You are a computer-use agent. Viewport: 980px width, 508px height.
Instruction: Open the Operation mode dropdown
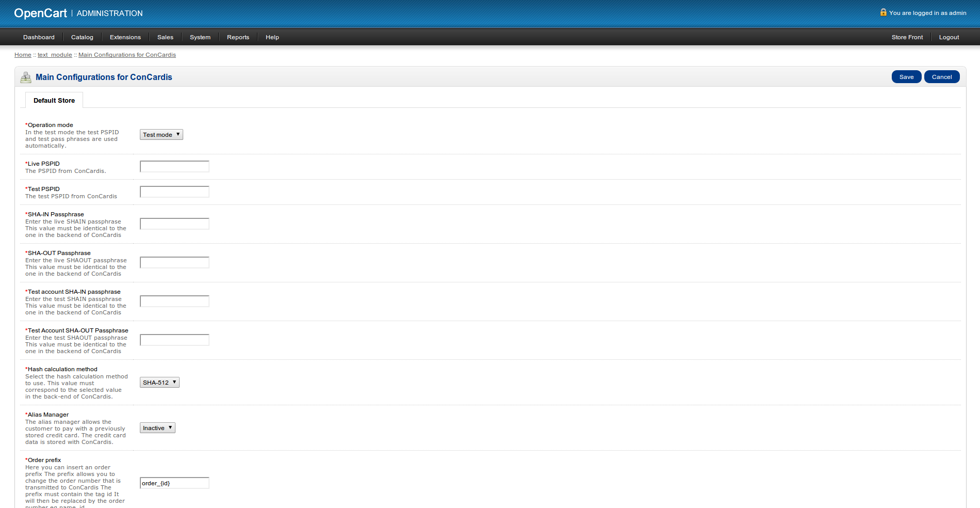click(161, 135)
